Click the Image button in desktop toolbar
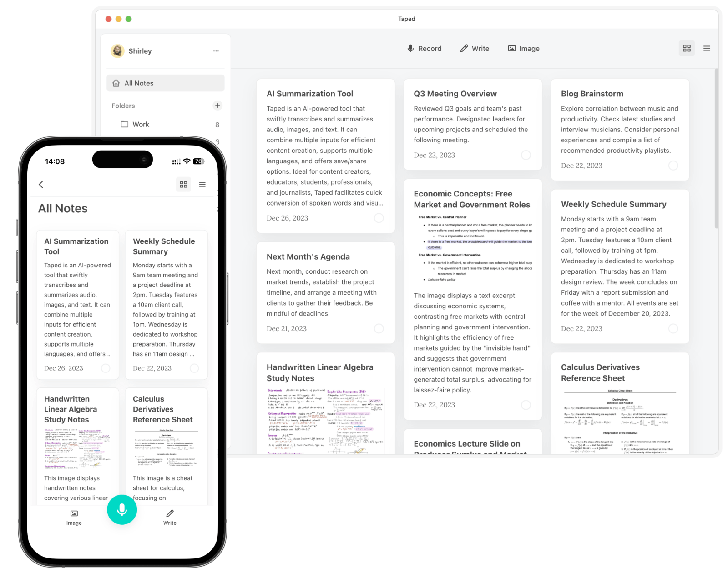Image resolution: width=728 pixels, height=588 pixels. coord(524,48)
